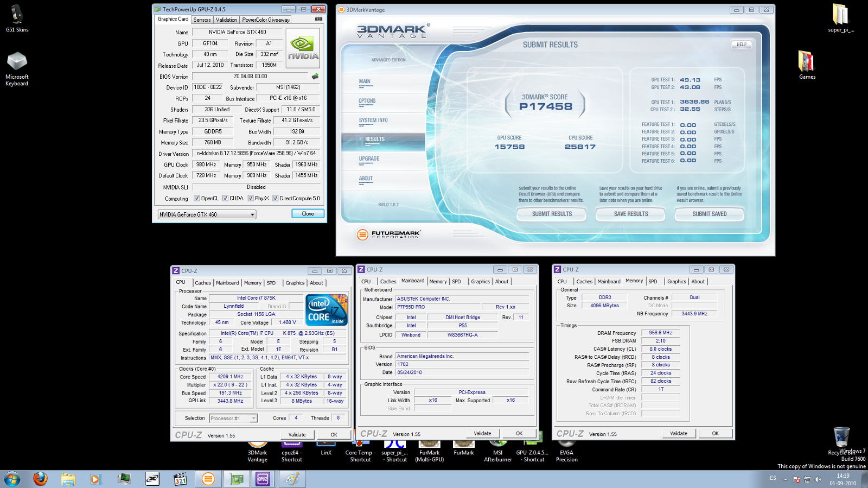This screenshot has height=488, width=868.
Task: Click the SUBMIT SAVED button
Action: 710,214
